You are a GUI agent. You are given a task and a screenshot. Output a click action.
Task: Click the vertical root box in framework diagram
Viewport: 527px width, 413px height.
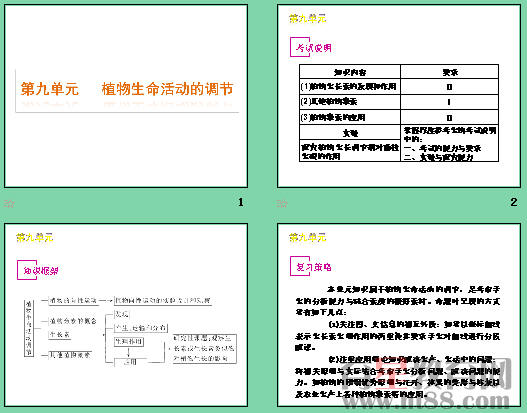pos(29,328)
